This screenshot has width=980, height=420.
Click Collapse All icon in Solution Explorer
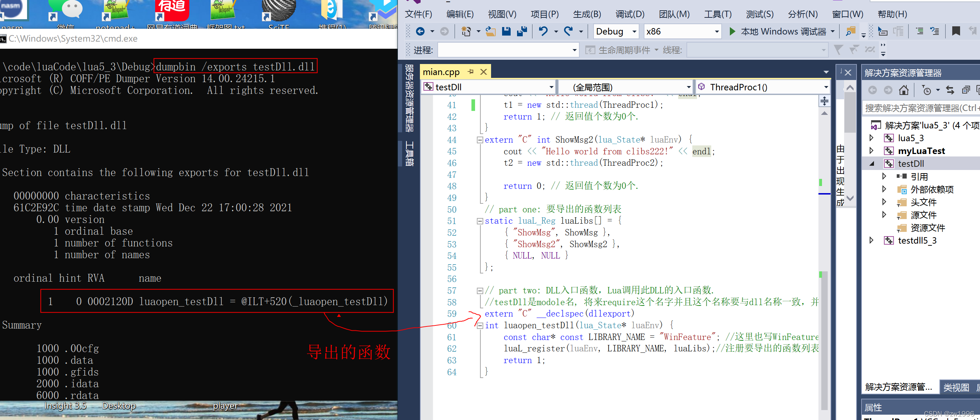tap(965, 90)
